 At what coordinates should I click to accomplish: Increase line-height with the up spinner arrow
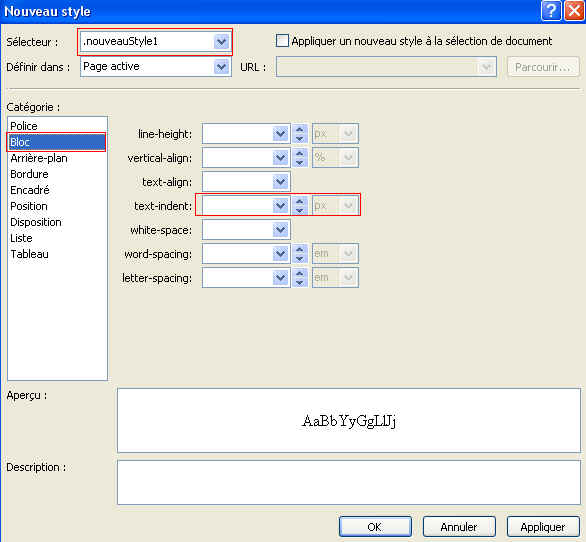[x=299, y=129]
